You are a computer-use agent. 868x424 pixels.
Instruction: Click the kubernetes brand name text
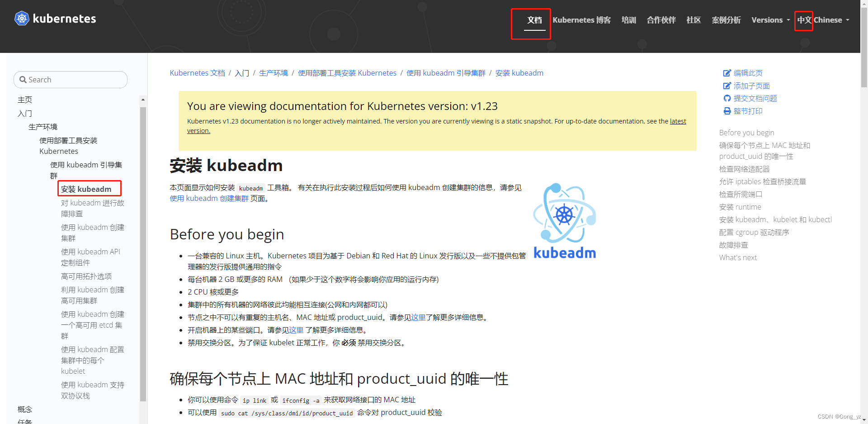64,19
